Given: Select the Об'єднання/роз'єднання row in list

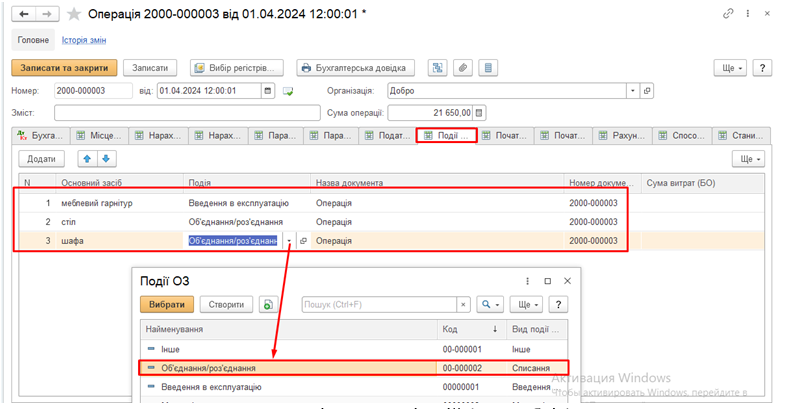Looking at the screenshot, I should coord(290,368).
